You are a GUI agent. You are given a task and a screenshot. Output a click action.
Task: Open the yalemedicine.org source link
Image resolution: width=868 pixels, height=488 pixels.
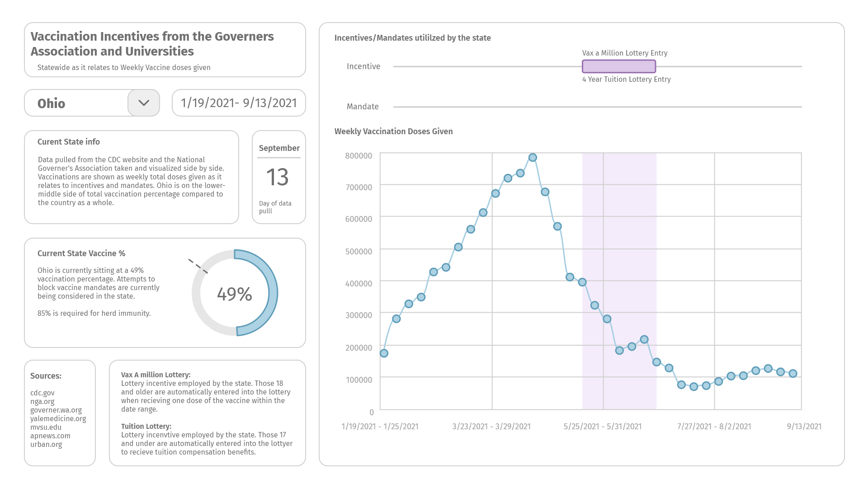point(58,419)
